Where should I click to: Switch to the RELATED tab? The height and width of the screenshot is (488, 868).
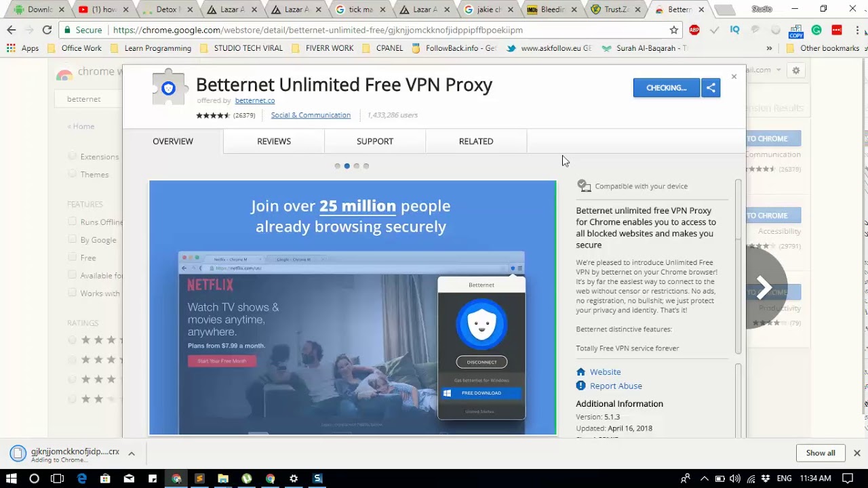click(x=476, y=141)
